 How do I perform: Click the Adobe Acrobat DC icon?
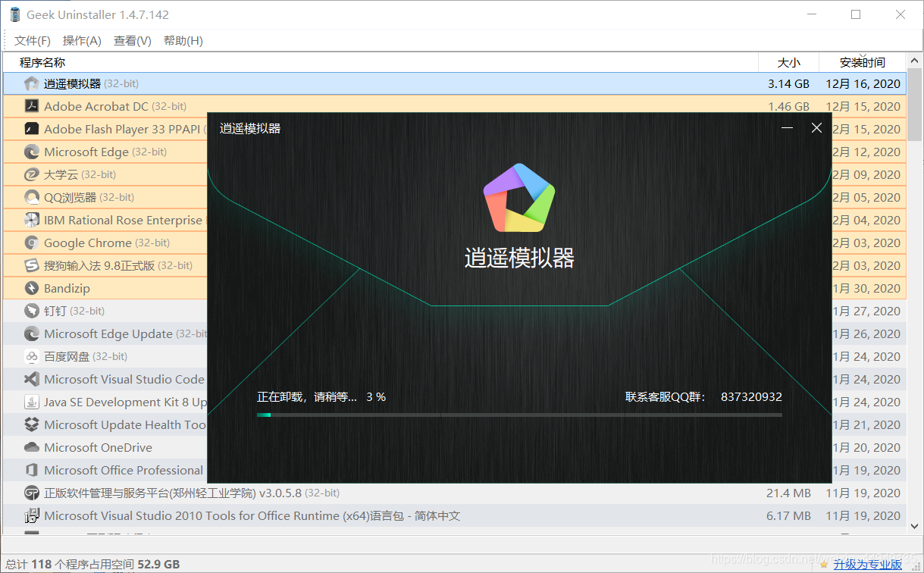[31, 106]
